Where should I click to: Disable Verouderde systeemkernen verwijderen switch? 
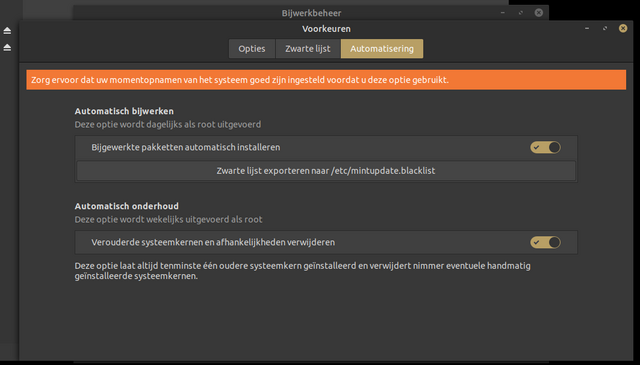(x=545, y=243)
